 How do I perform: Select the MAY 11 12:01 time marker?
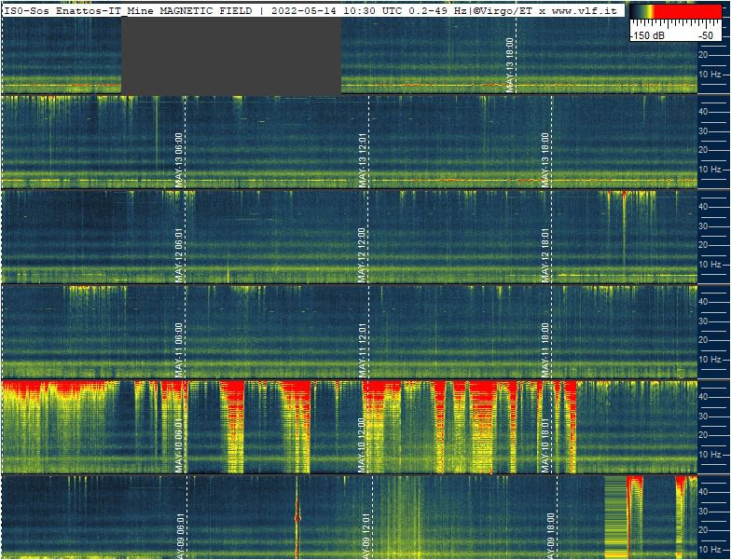(x=363, y=349)
